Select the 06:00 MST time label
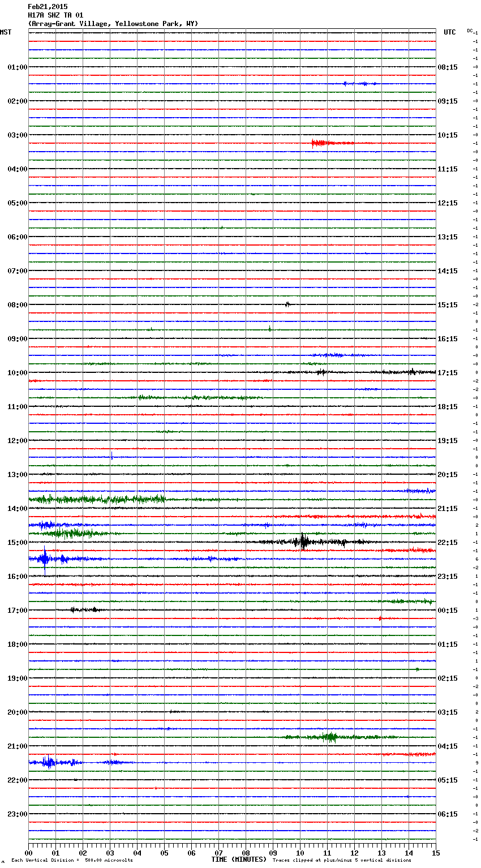 (x=18, y=237)
